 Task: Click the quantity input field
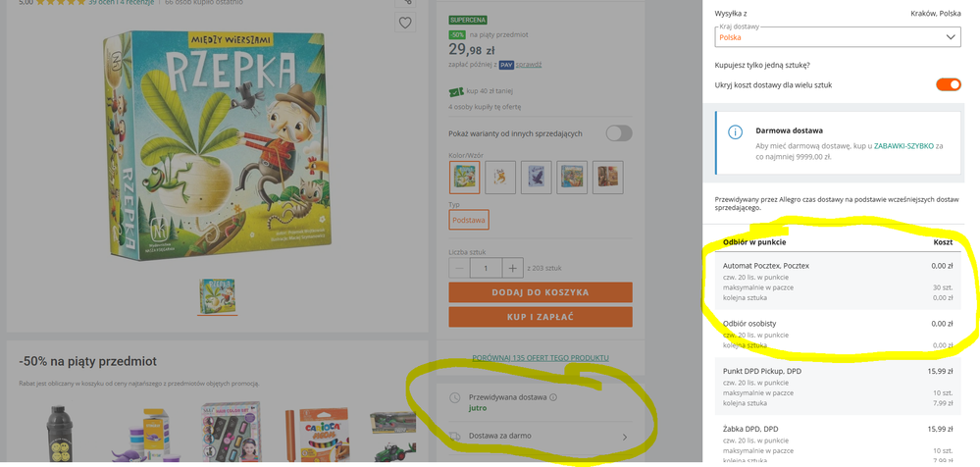(x=487, y=269)
